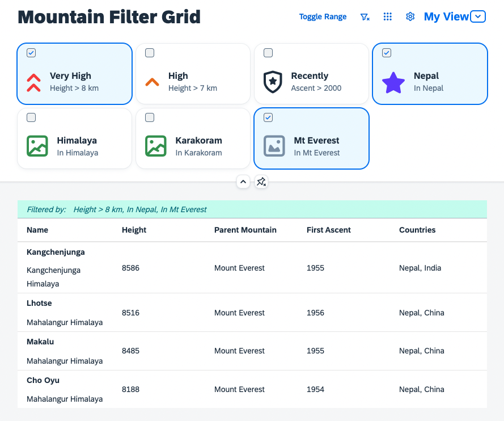504x421 pixels.
Task: Click height value 8485
Action: coord(130,351)
